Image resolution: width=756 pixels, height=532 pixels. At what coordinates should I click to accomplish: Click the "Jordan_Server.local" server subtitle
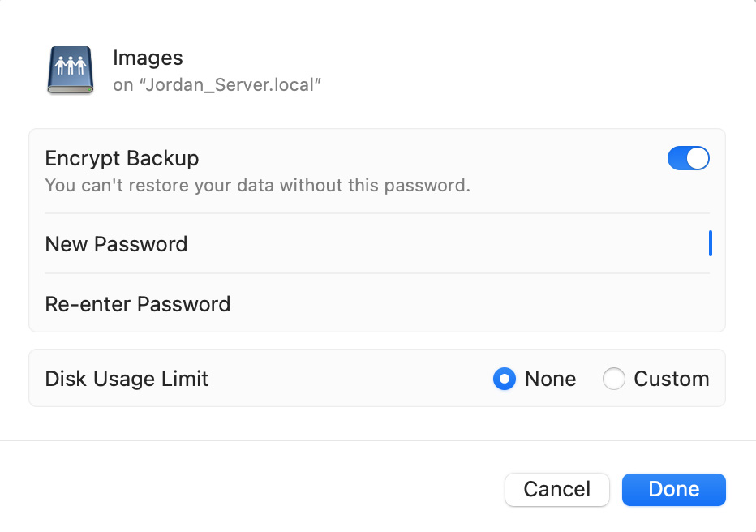[x=217, y=84]
